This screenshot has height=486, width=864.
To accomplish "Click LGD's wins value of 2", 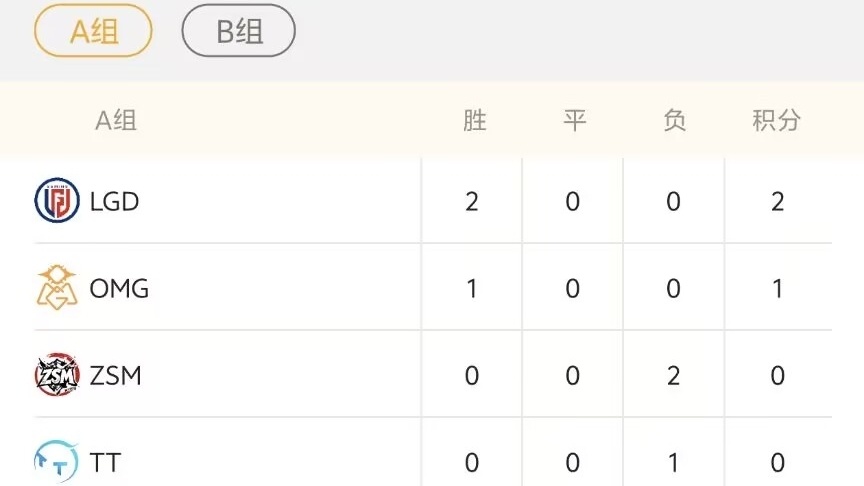I will tap(472, 202).
